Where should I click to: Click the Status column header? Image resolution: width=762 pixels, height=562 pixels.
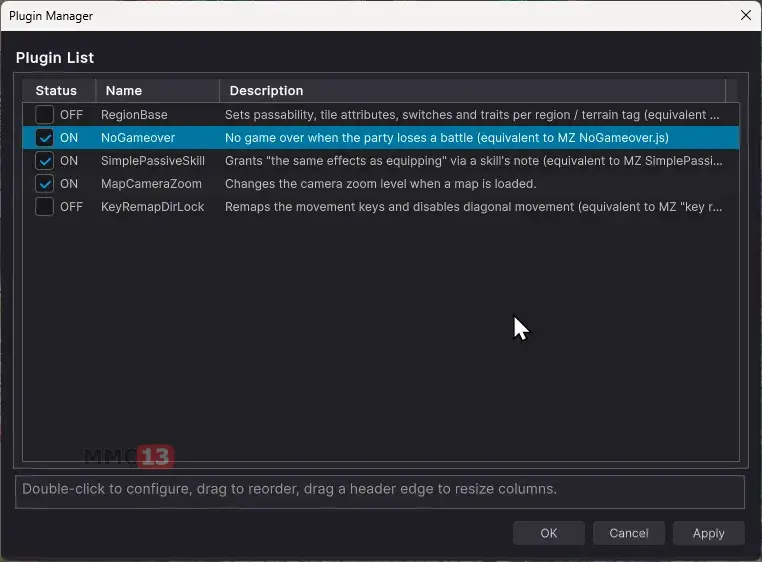tap(59, 91)
